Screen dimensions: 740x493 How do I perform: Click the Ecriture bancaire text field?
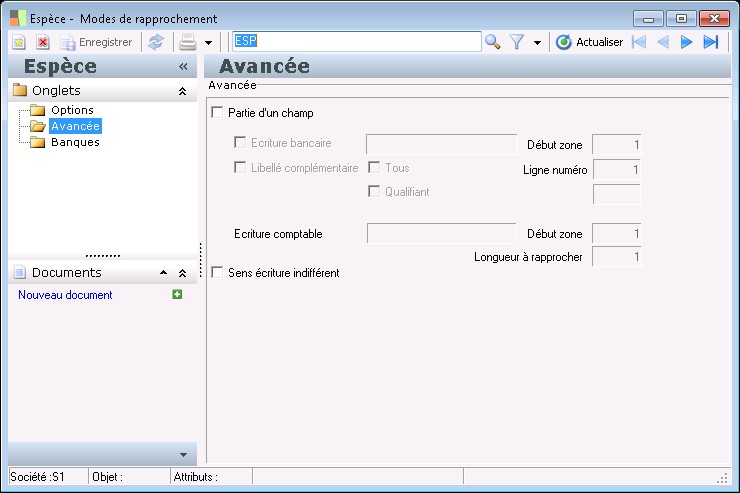point(441,144)
